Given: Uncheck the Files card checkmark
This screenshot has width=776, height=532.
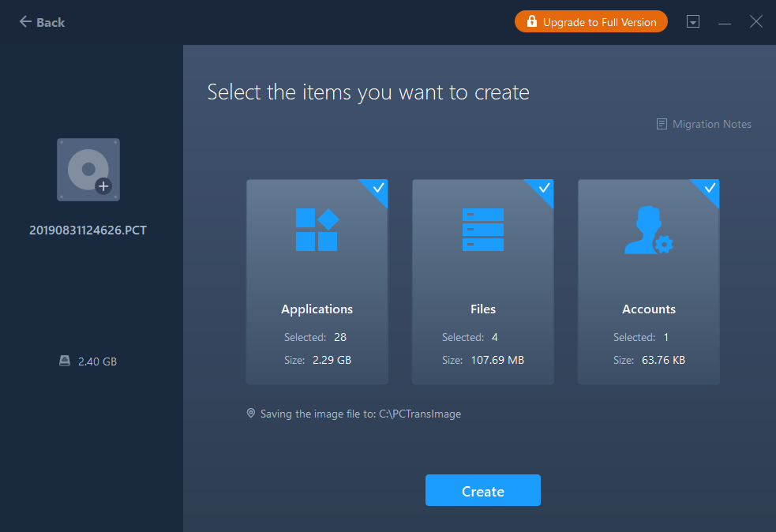Looking at the screenshot, I should [544, 188].
